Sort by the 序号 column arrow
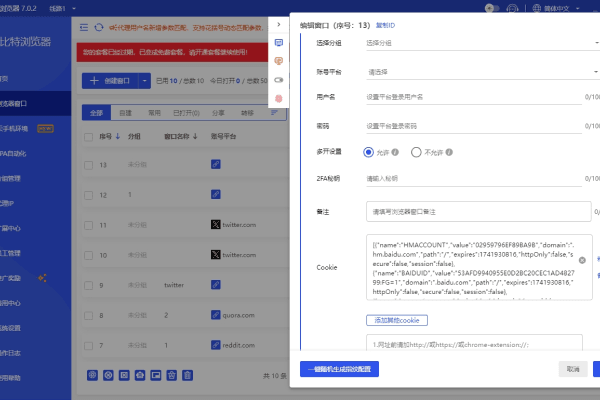The height and width of the screenshot is (400, 600). pyautogui.click(x=118, y=136)
